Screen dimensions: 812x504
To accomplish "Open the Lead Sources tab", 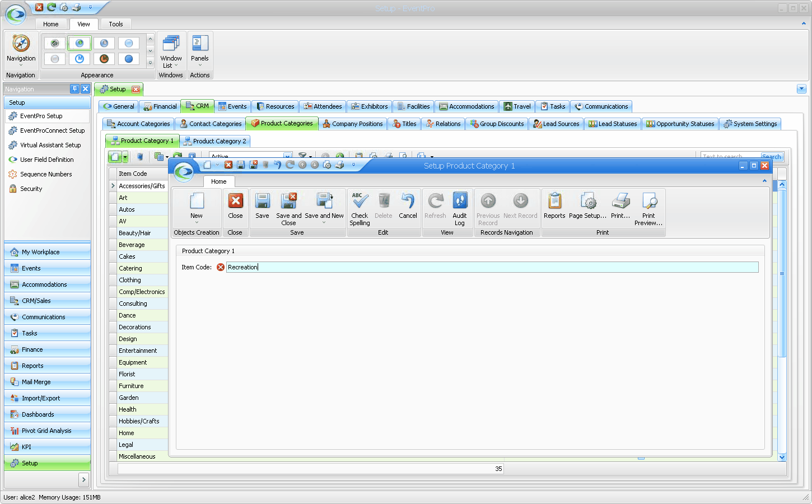I will (x=557, y=124).
